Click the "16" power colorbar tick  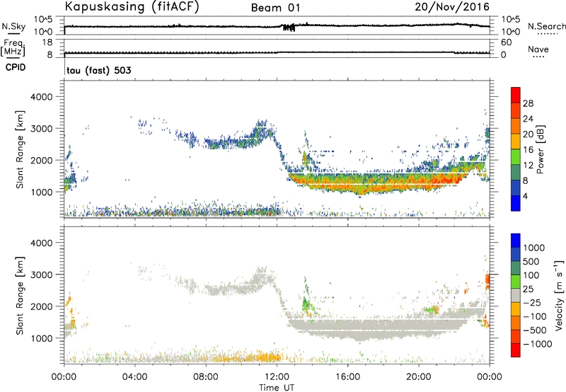click(x=528, y=150)
